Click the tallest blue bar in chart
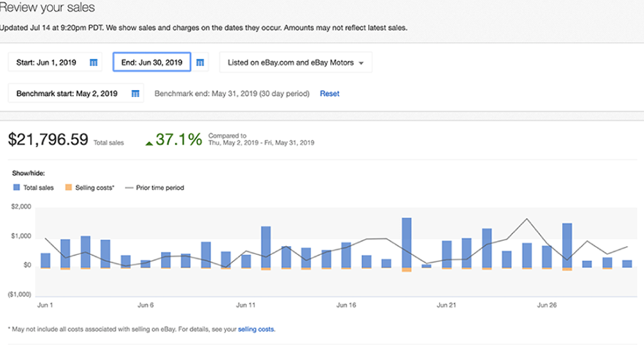The image size is (644, 345). pos(407,242)
